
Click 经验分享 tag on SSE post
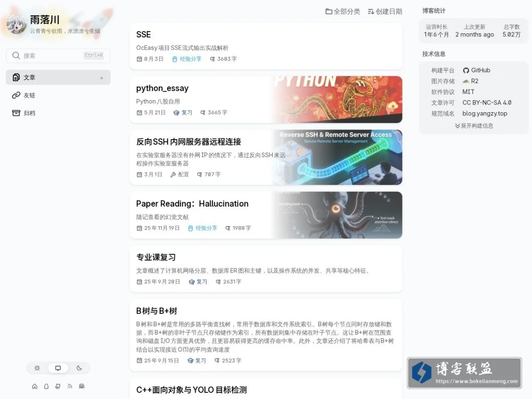pos(187,59)
